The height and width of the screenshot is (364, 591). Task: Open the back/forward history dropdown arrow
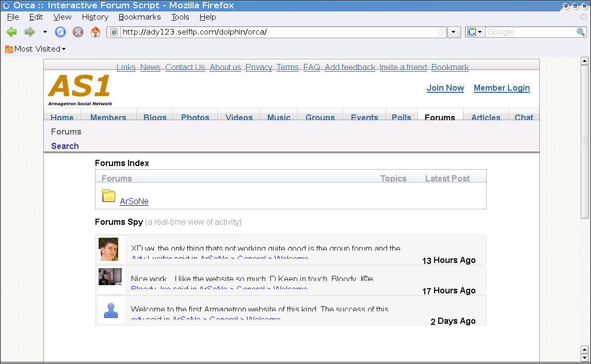tap(45, 32)
